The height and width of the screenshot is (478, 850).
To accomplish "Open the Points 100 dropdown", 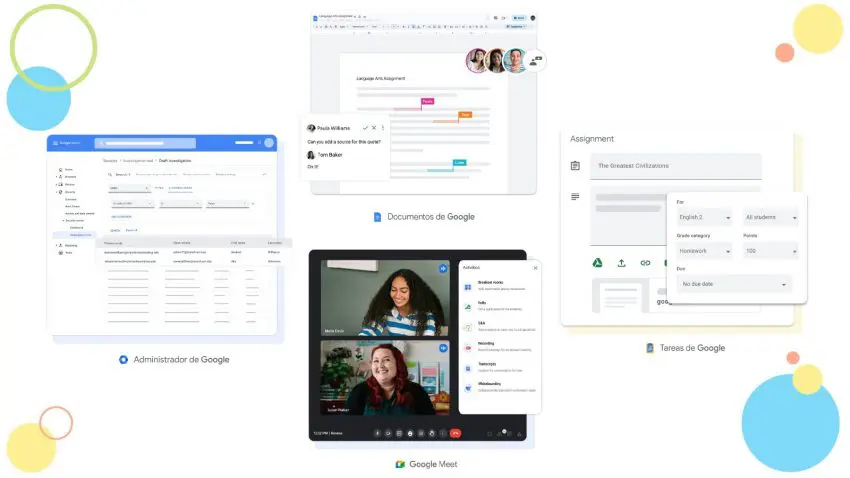I will coord(771,251).
